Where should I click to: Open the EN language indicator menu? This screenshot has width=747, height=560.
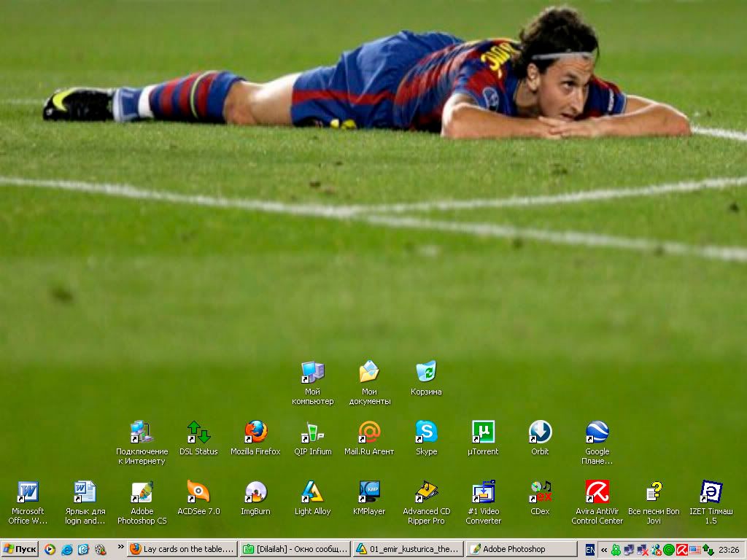590,550
